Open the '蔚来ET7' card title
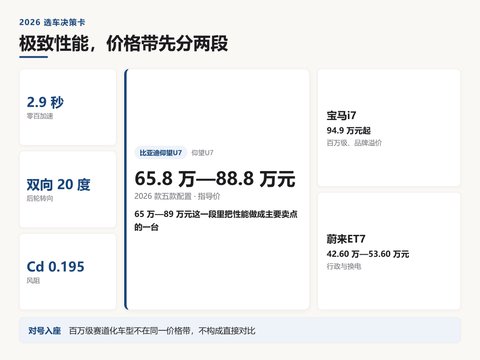Viewport: 480px width, 360px height. click(x=346, y=239)
